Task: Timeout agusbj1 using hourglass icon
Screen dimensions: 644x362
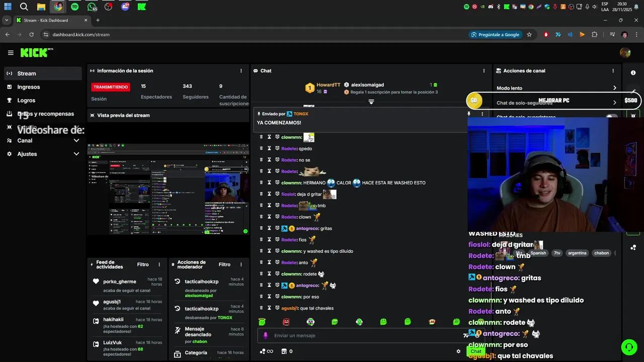Action: click(269, 308)
